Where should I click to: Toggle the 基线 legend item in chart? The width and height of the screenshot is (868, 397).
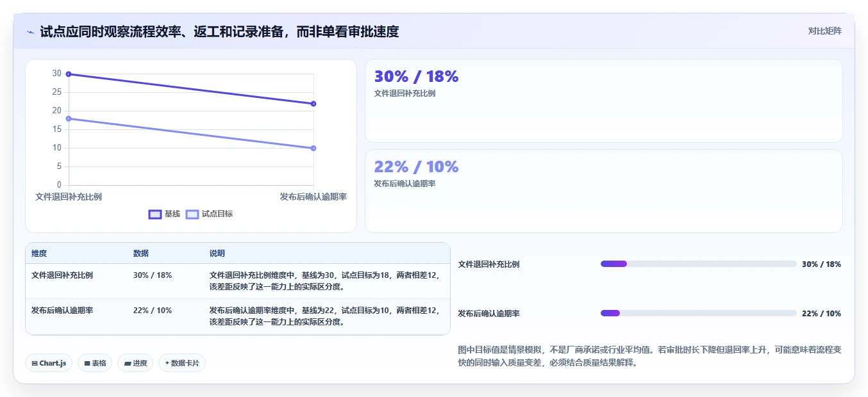(x=164, y=214)
